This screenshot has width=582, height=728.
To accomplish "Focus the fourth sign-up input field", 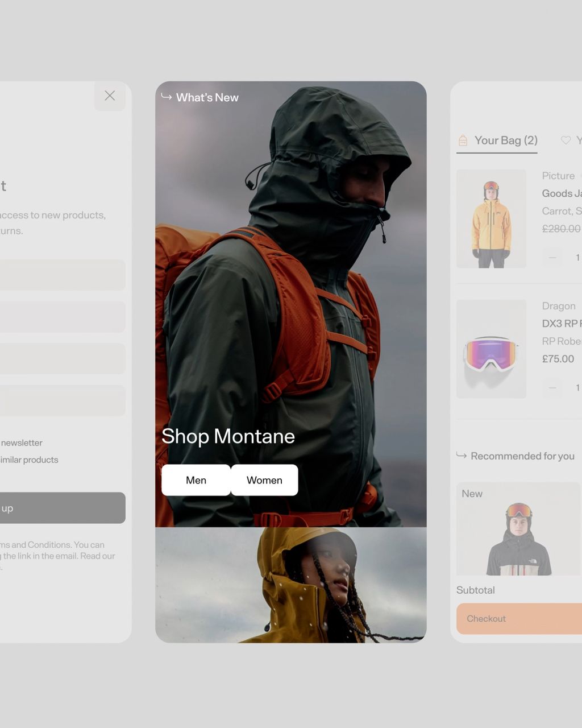I will point(63,400).
